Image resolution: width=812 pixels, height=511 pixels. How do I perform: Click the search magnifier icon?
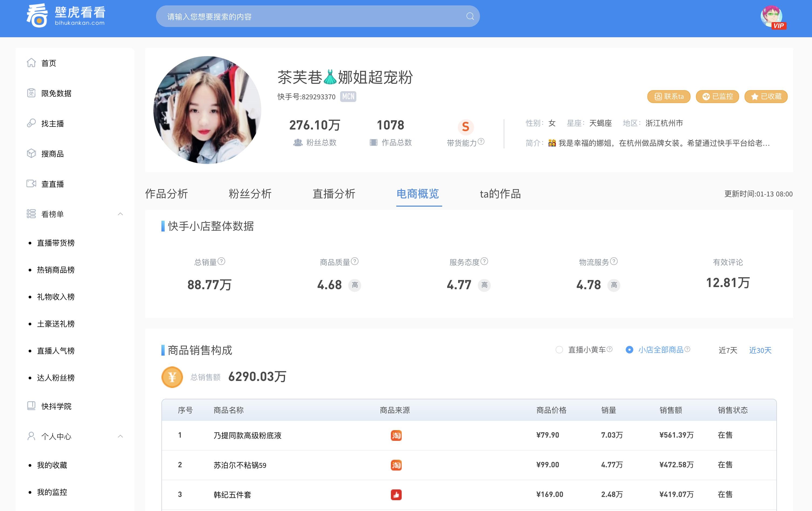tap(470, 16)
